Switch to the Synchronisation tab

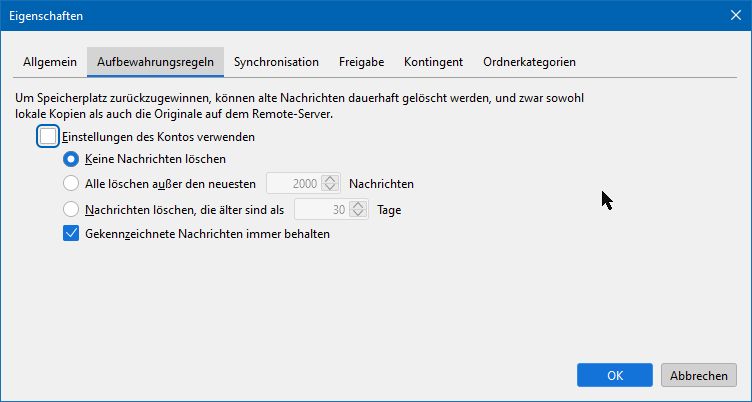pyautogui.click(x=276, y=62)
